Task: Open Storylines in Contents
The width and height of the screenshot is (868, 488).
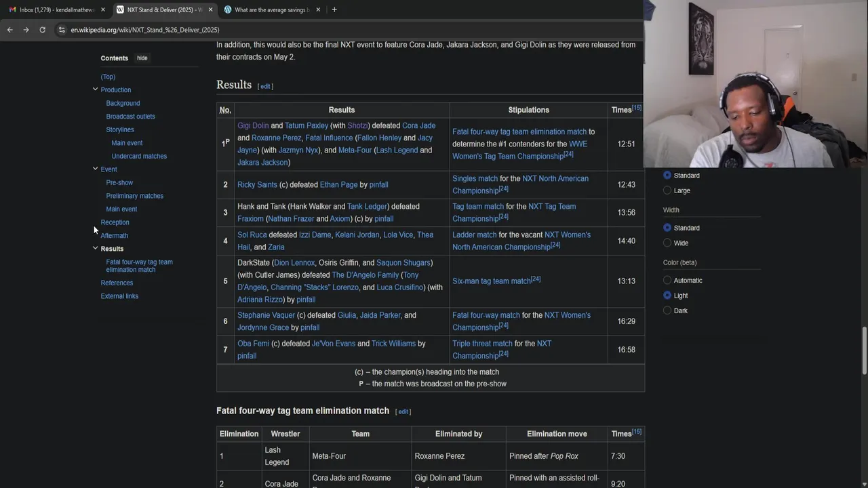Action: 120,129
